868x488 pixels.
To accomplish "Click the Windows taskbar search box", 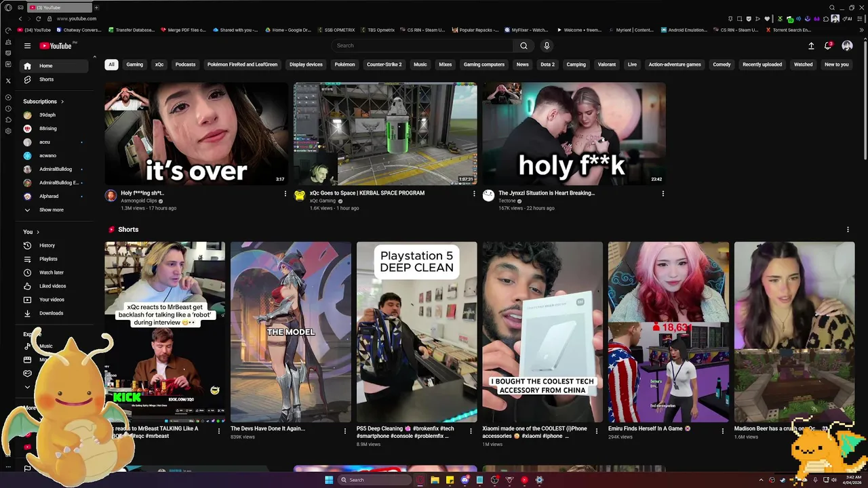I will tap(375, 480).
